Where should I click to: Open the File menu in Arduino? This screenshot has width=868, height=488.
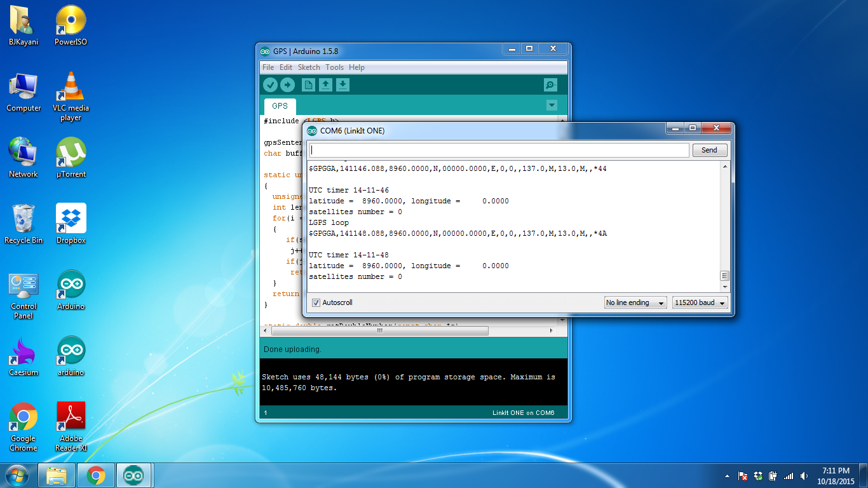click(x=268, y=67)
